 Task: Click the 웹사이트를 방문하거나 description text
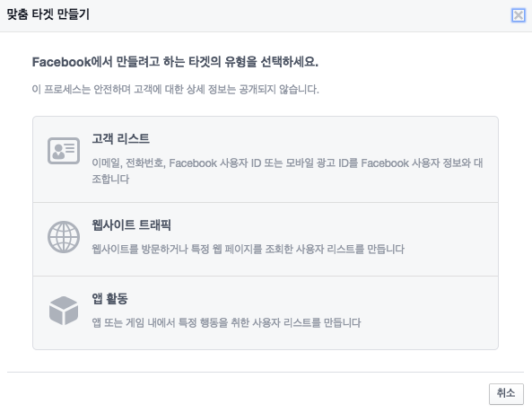248,249
